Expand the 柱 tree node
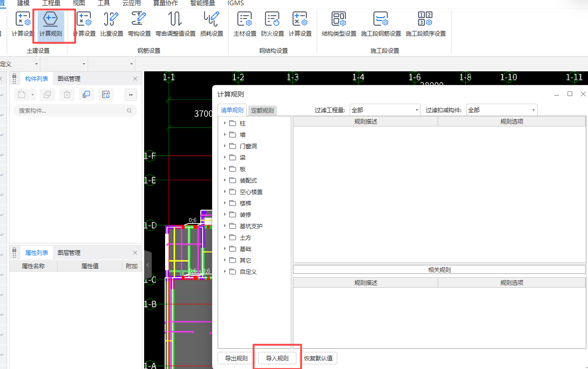Viewport: 588px width, 369px height. pyautogui.click(x=225, y=123)
